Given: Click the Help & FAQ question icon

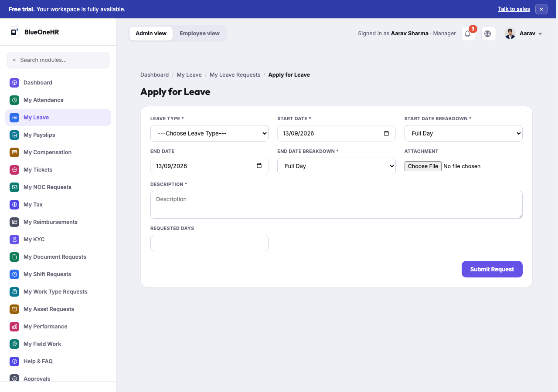Looking at the screenshot, I should 14,362.
